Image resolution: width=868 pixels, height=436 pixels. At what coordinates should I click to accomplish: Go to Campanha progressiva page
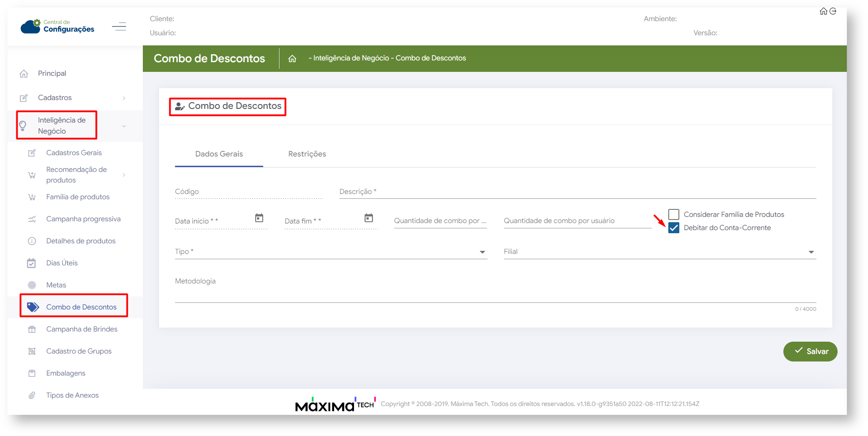click(83, 219)
